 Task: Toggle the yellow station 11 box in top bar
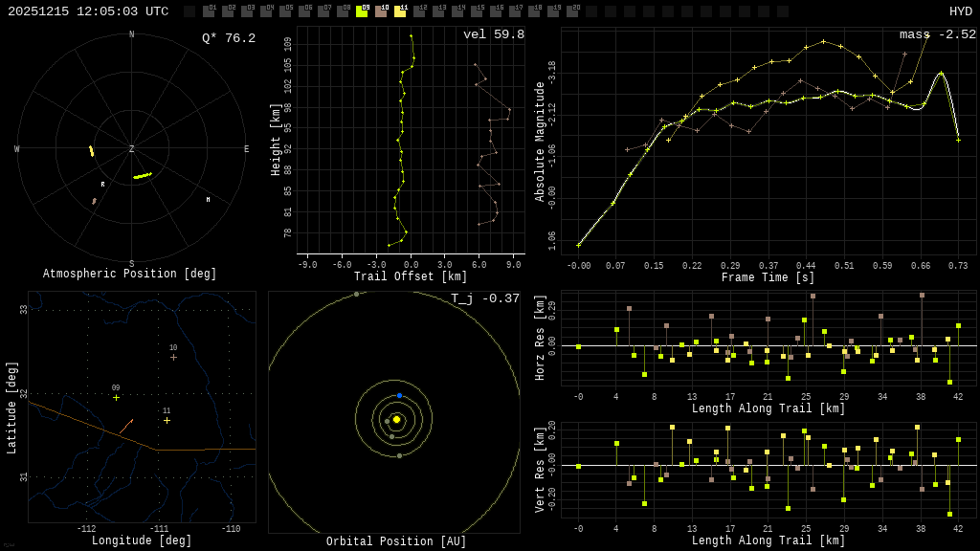(400, 11)
